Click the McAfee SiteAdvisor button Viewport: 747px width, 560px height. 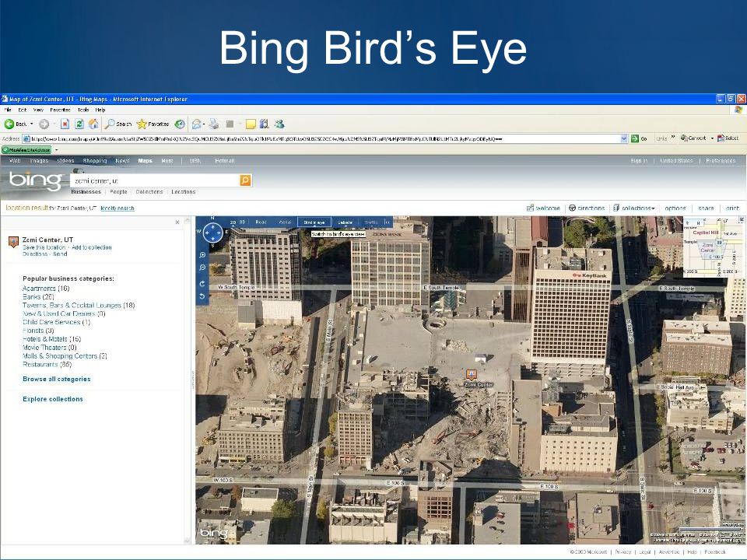click(26, 150)
